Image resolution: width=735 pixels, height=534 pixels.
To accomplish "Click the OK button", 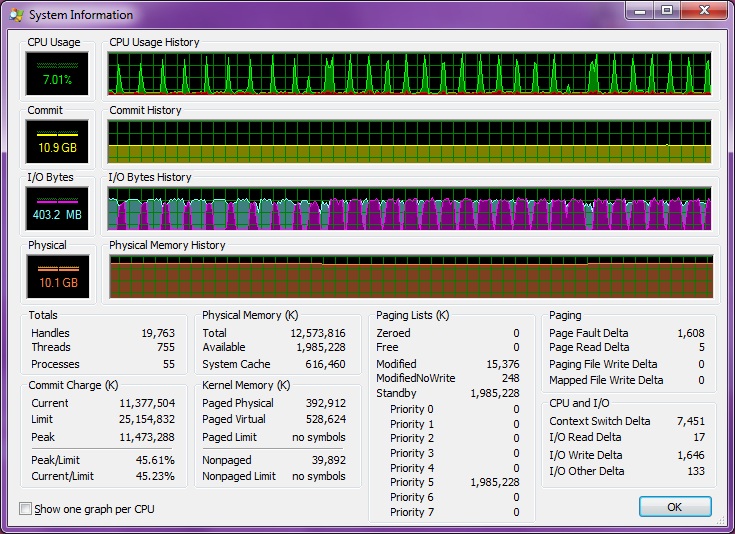I will pos(675,507).
